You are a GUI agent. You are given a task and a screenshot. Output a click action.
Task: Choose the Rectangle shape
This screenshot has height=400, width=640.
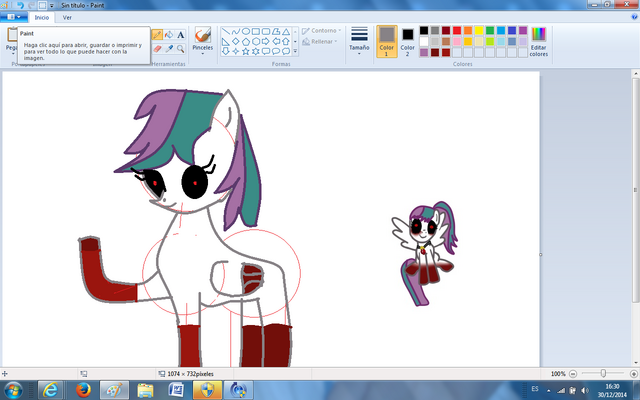click(x=256, y=31)
